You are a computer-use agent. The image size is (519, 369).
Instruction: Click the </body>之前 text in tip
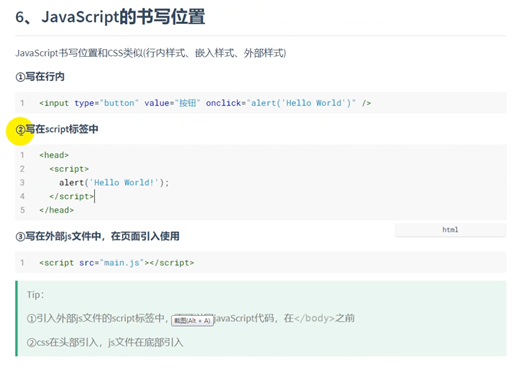[324, 318]
